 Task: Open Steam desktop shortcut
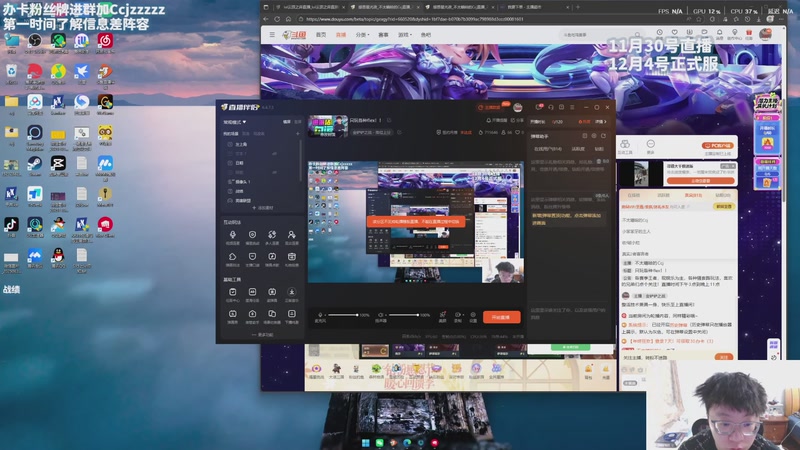[x=34, y=165]
